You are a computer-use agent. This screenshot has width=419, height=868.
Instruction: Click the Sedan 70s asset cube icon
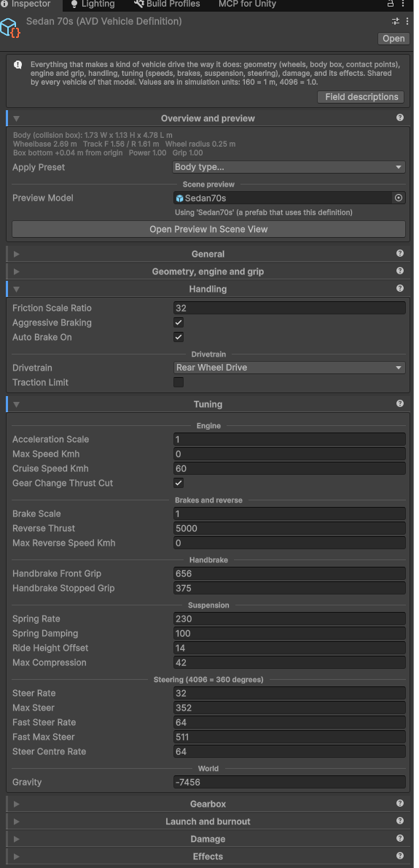point(10,28)
